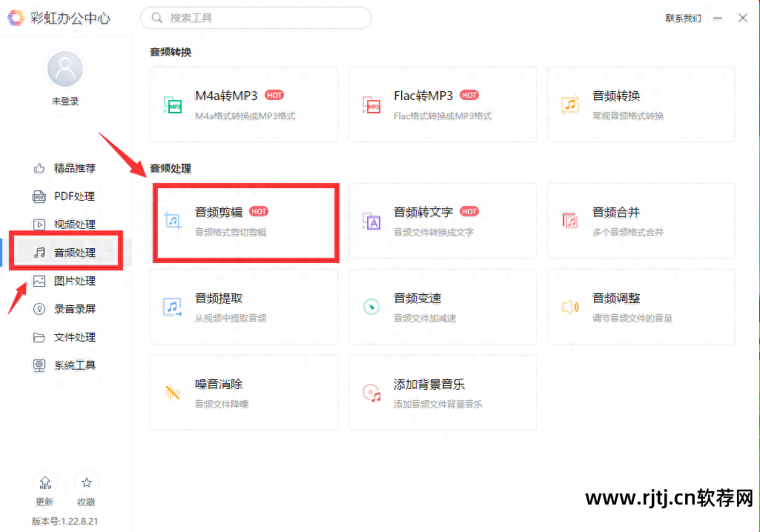Open the 噪音消除 noise removal tool

pyautogui.click(x=243, y=393)
